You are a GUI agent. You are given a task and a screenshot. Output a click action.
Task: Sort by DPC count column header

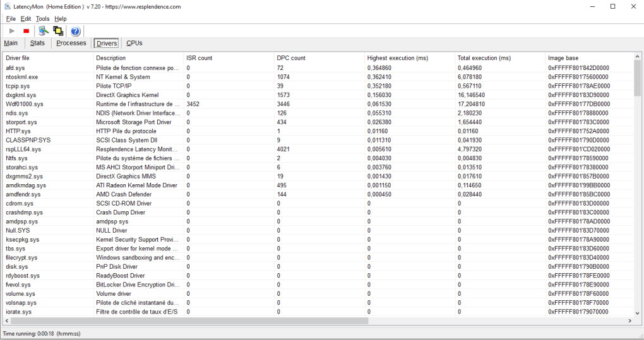coord(319,58)
